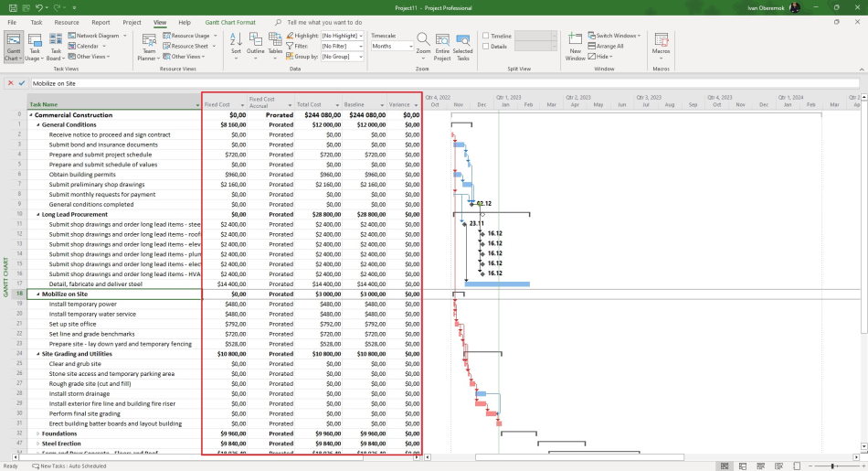Viewport: 868px width, 471px height.
Task: Expand the Steel Erection summary task
Action: tap(38, 444)
